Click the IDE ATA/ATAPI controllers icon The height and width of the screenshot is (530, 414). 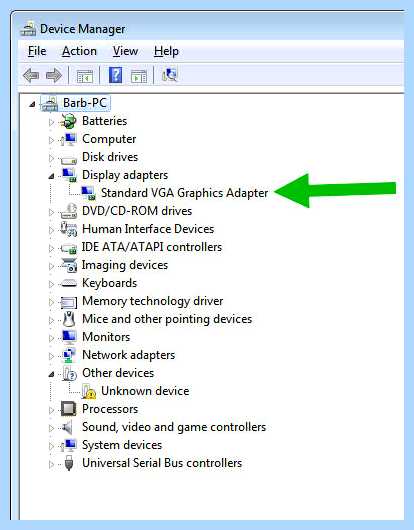(x=69, y=248)
